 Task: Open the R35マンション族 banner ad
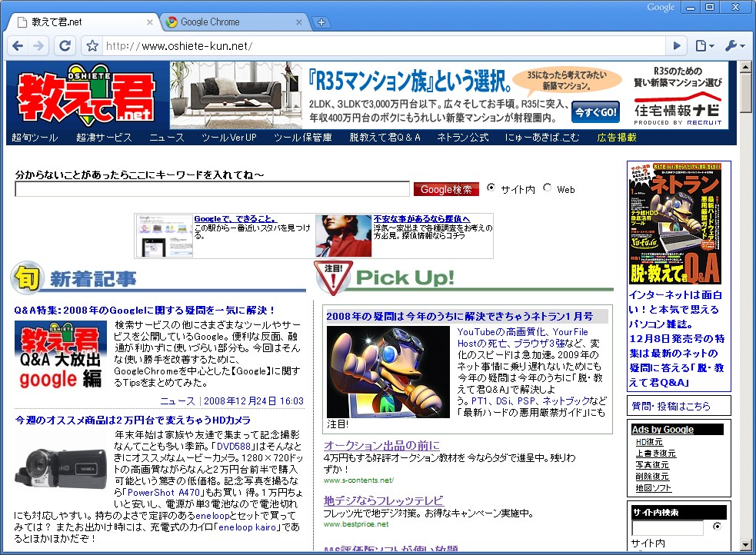pyautogui.click(x=449, y=95)
